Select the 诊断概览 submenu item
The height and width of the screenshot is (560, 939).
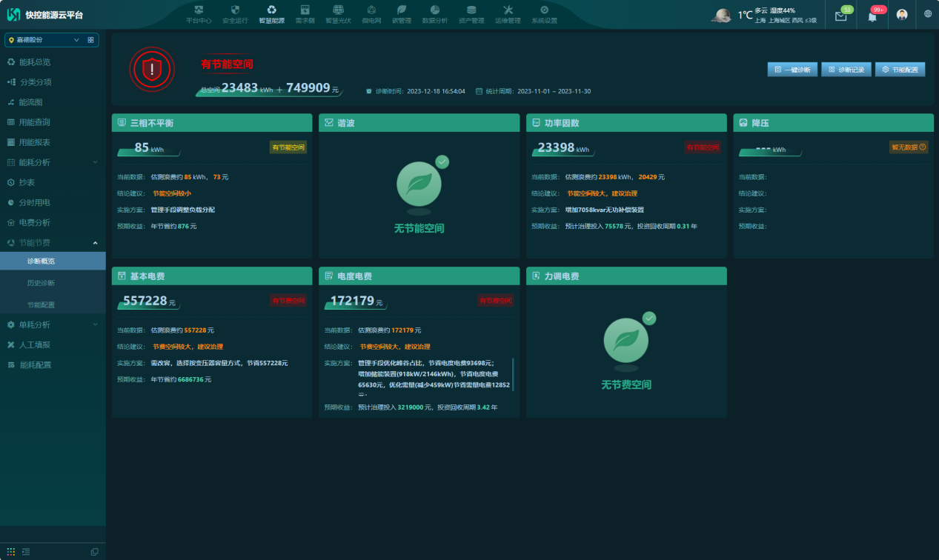click(x=53, y=261)
